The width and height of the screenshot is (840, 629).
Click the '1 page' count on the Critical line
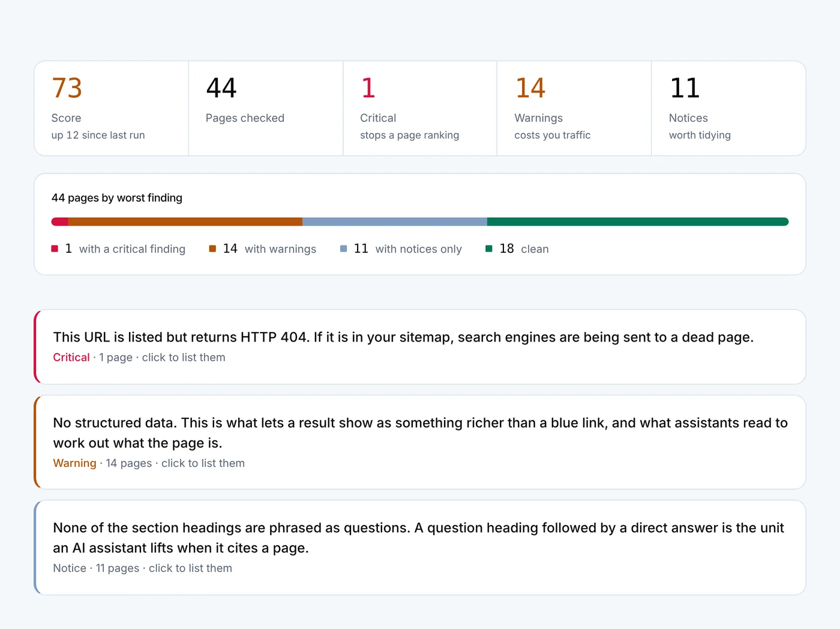116,357
